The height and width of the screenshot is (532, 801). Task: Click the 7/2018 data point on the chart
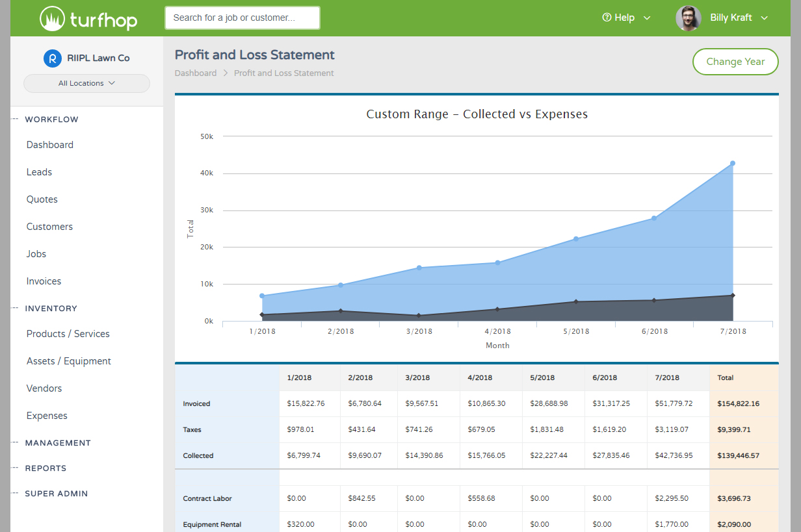(733, 163)
